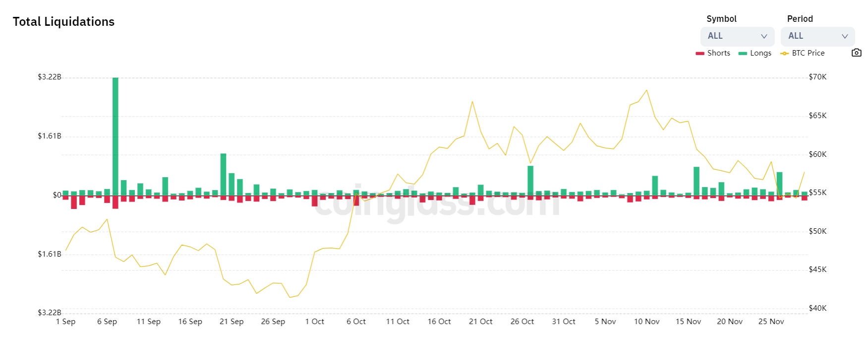868x338 pixels.
Task: Click the $70K price axis label
Action: 817,77
